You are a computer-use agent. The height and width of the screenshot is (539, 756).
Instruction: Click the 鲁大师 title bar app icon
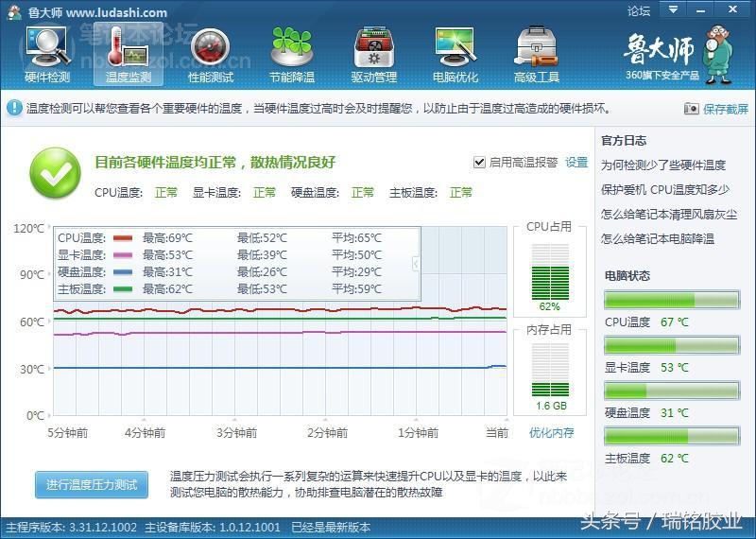point(15,12)
